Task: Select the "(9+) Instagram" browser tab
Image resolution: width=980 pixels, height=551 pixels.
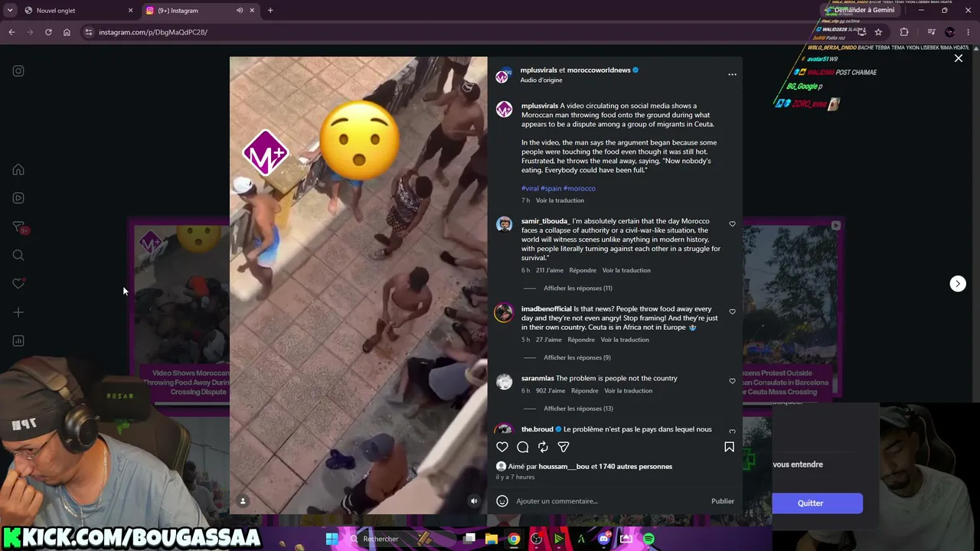Action: tap(193, 11)
